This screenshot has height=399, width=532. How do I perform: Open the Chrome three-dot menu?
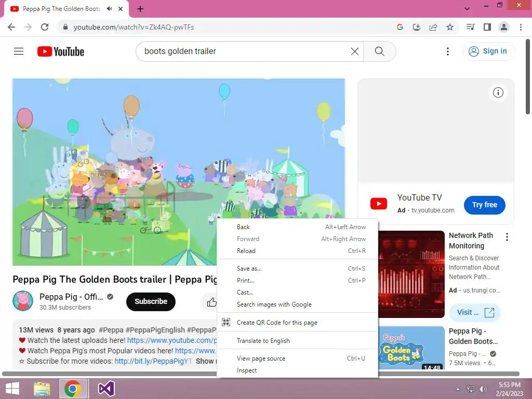[521, 27]
